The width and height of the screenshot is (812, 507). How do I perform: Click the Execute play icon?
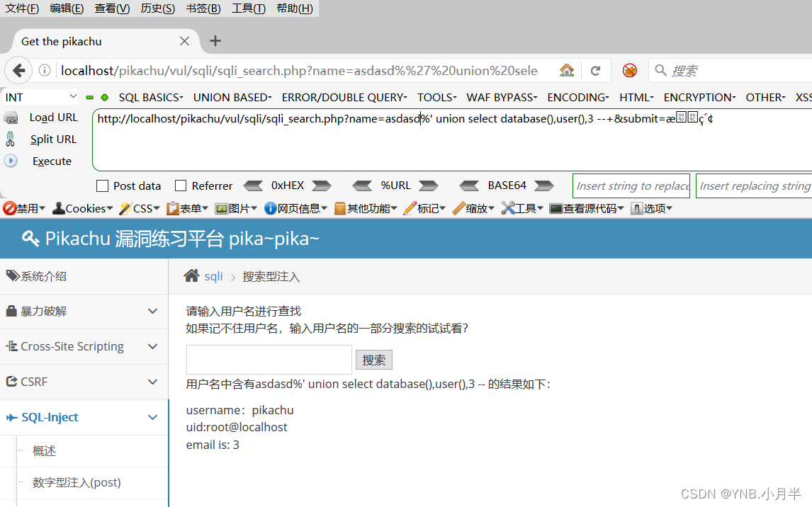click(x=11, y=161)
